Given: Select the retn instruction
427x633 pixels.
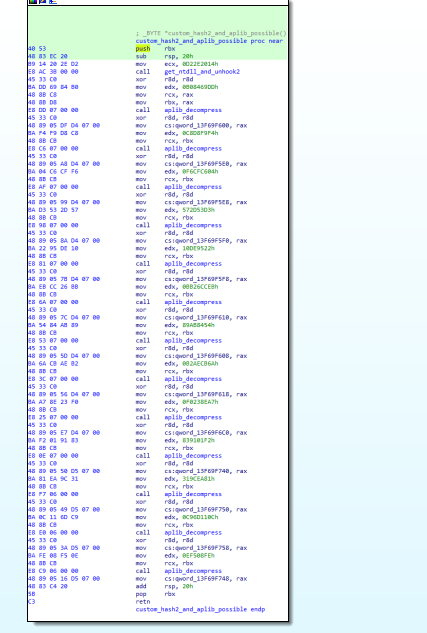Looking at the screenshot, I should tap(143, 602).
